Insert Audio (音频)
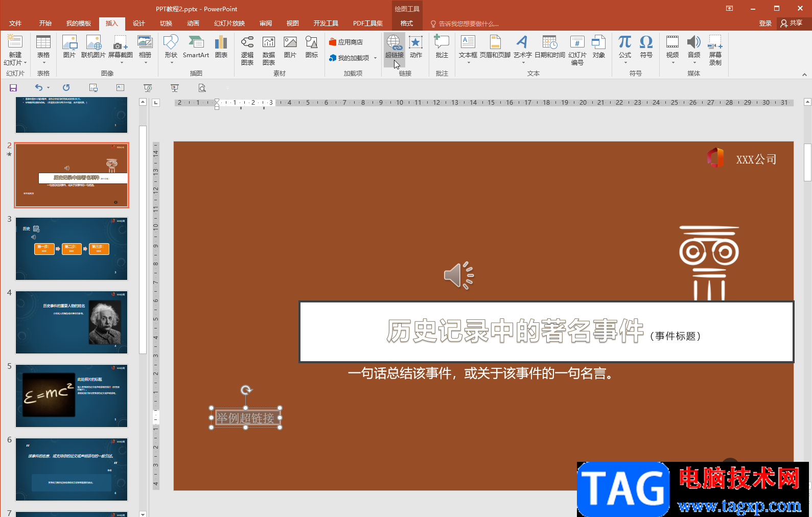 tap(694, 50)
